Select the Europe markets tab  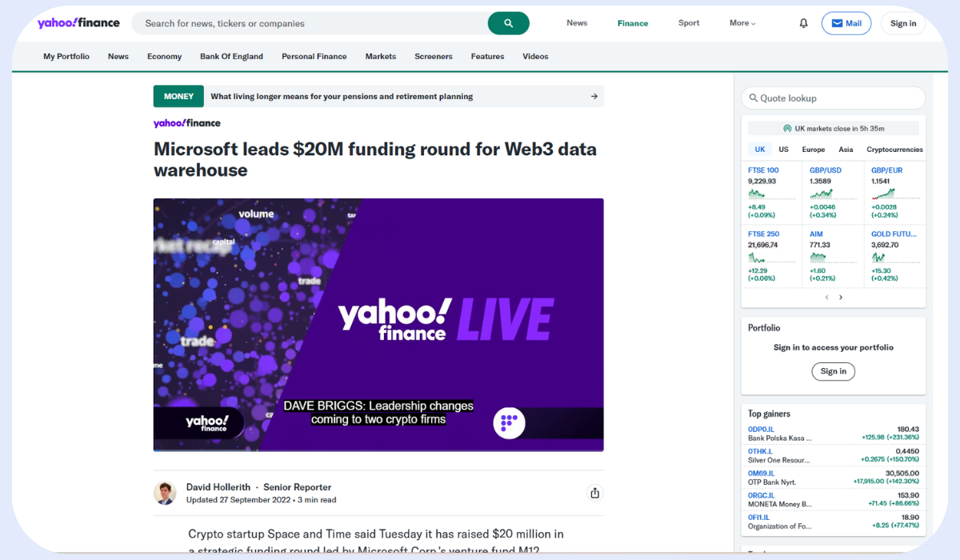click(813, 150)
